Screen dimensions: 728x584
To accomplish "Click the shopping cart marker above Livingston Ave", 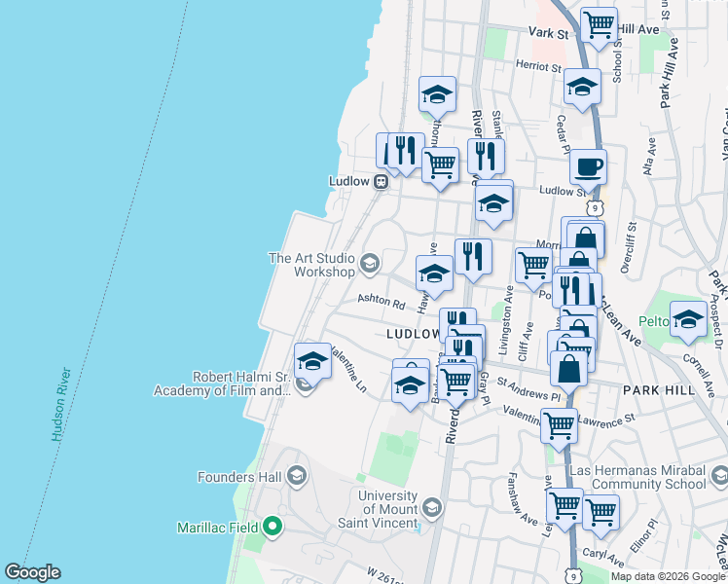I will 534,267.
